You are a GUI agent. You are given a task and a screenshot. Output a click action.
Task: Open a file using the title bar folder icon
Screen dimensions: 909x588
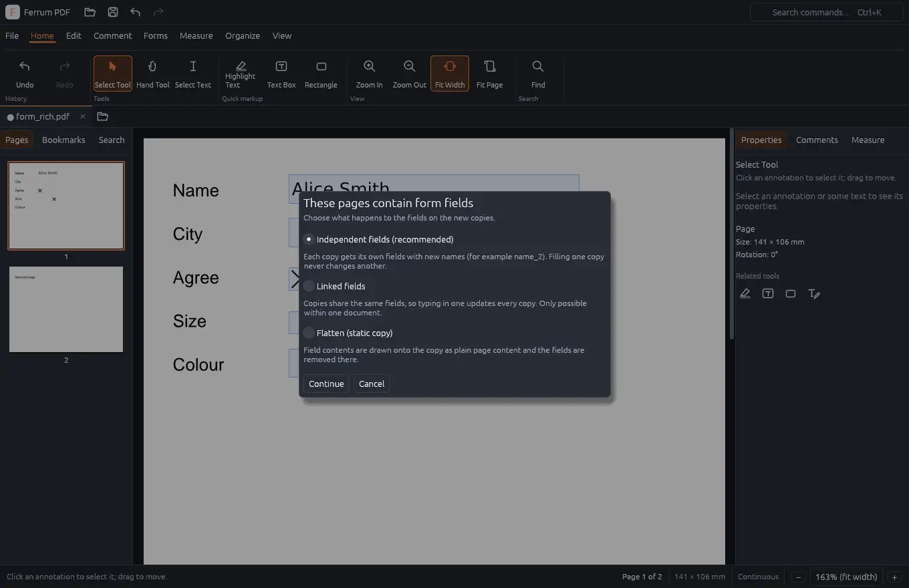[90, 12]
